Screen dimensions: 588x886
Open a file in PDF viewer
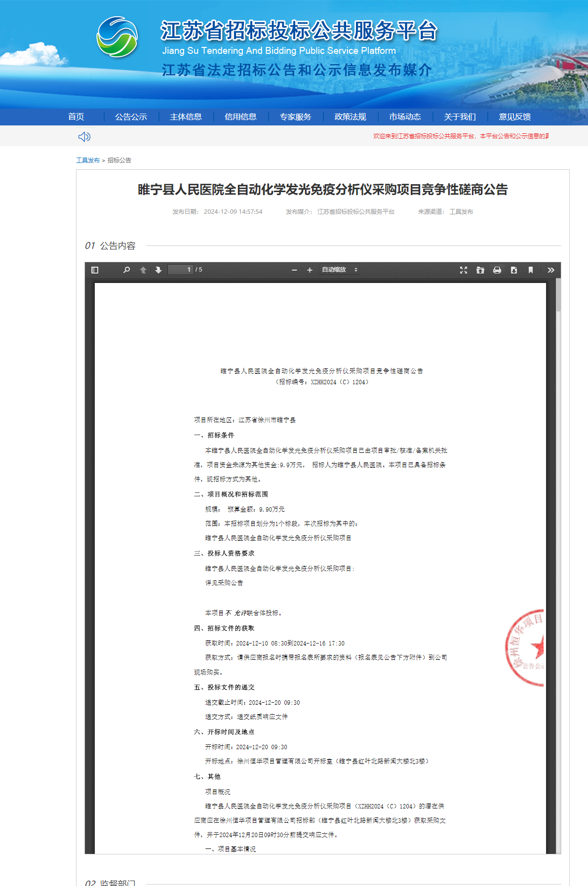480,270
